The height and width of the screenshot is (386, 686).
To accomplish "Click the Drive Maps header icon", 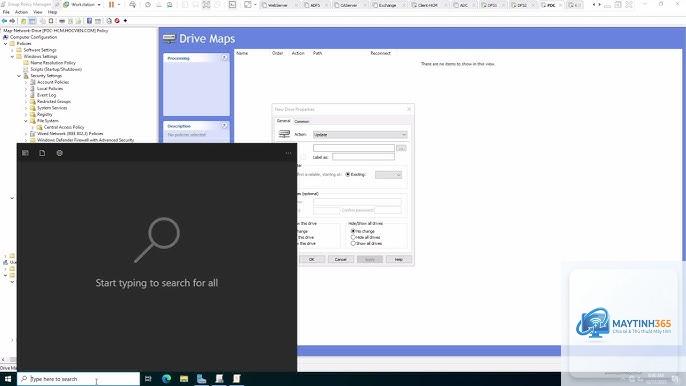I will point(169,38).
